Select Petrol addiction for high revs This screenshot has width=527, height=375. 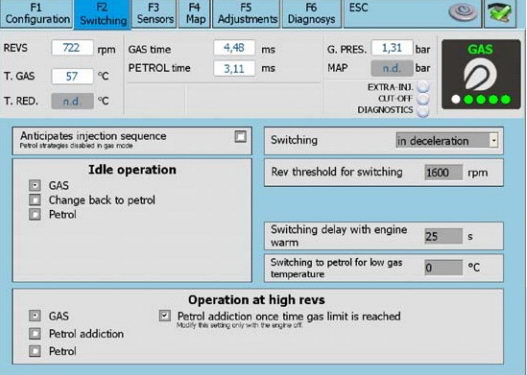tap(35, 334)
